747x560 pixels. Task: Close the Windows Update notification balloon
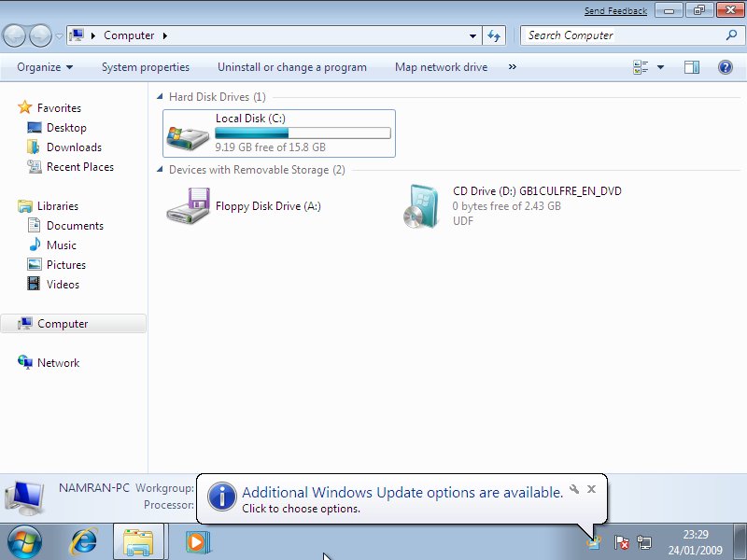click(x=591, y=489)
